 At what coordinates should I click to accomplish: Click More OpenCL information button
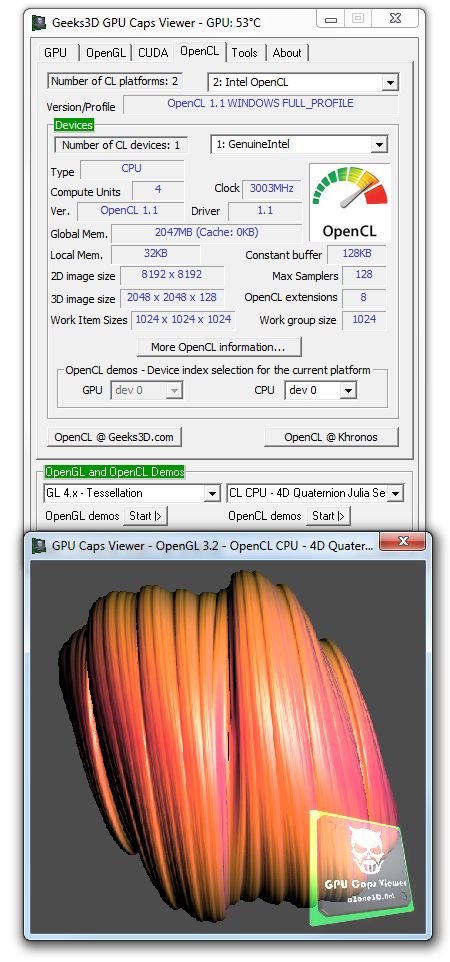click(x=219, y=347)
